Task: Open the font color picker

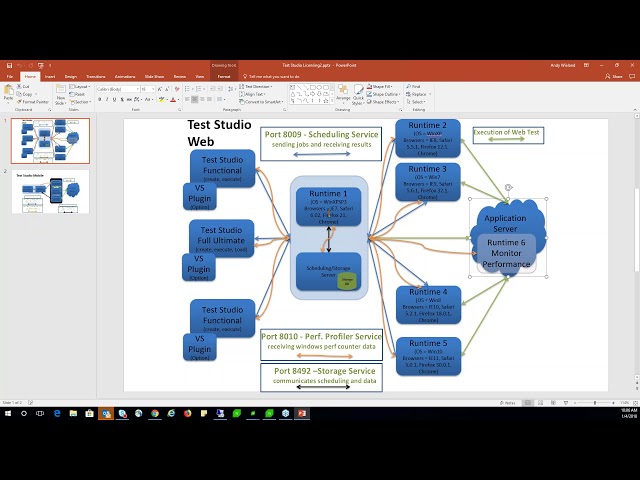Action: (174, 100)
